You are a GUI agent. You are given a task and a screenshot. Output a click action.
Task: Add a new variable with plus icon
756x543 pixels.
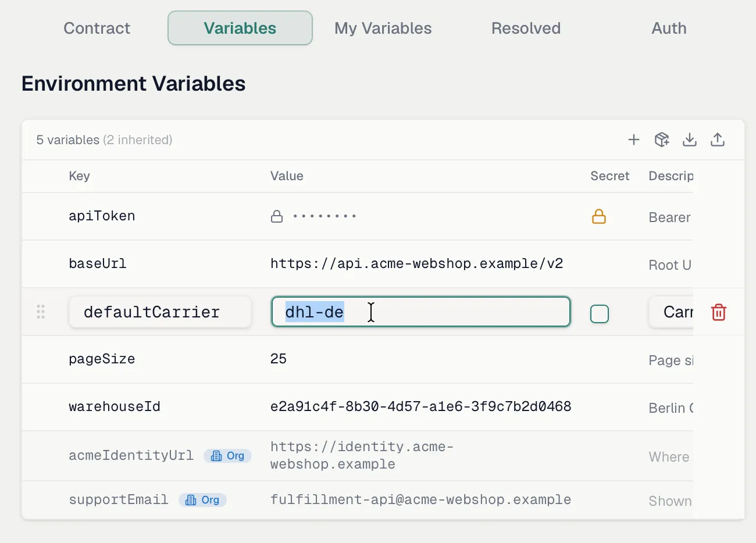click(x=634, y=140)
